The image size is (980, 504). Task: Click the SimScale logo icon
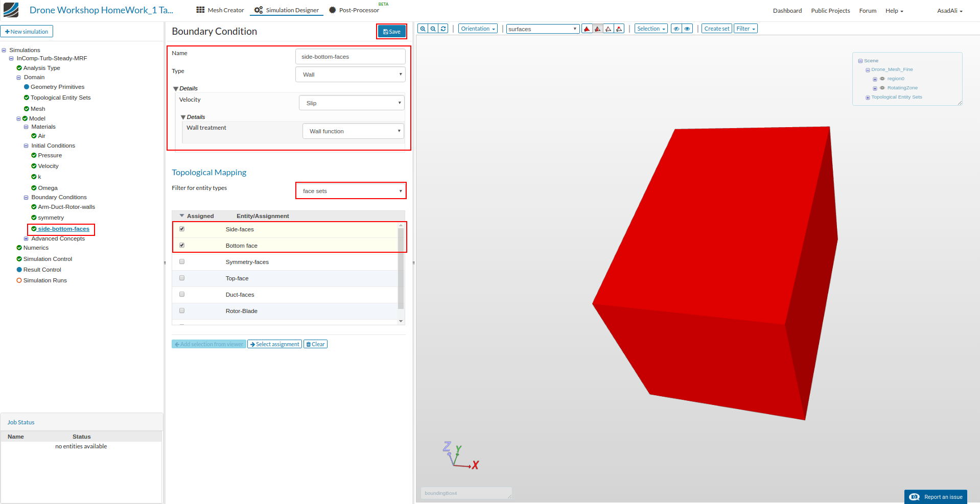(11, 10)
